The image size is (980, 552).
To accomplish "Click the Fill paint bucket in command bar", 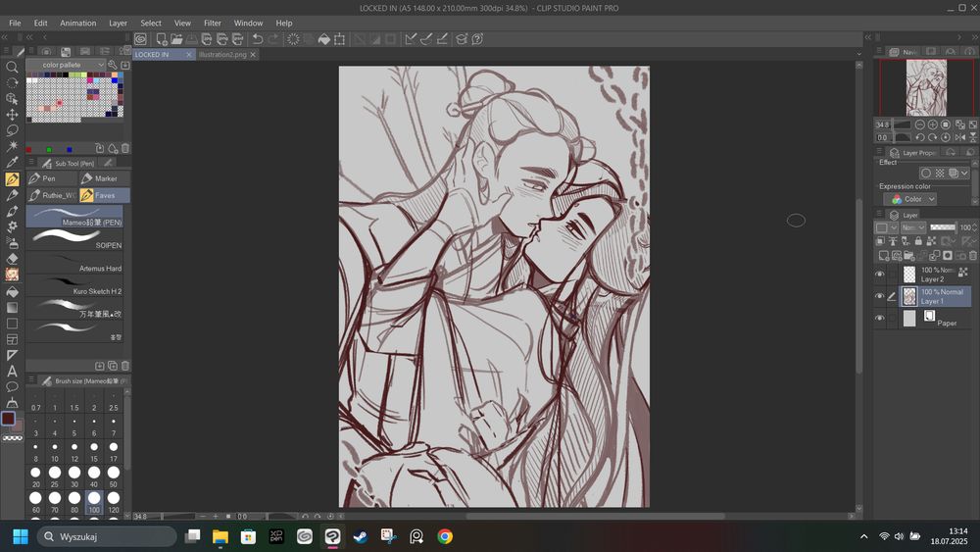I will [x=323, y=39].
